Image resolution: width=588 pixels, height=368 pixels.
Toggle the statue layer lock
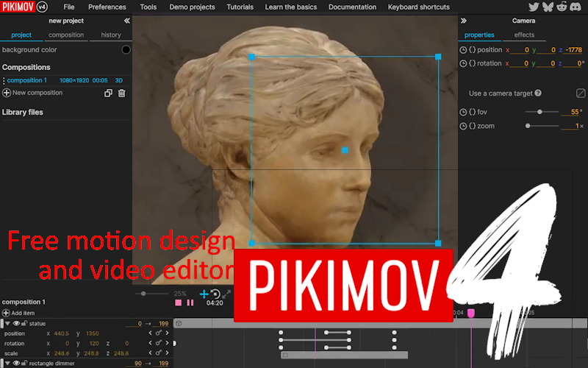[x=24, y=323]
